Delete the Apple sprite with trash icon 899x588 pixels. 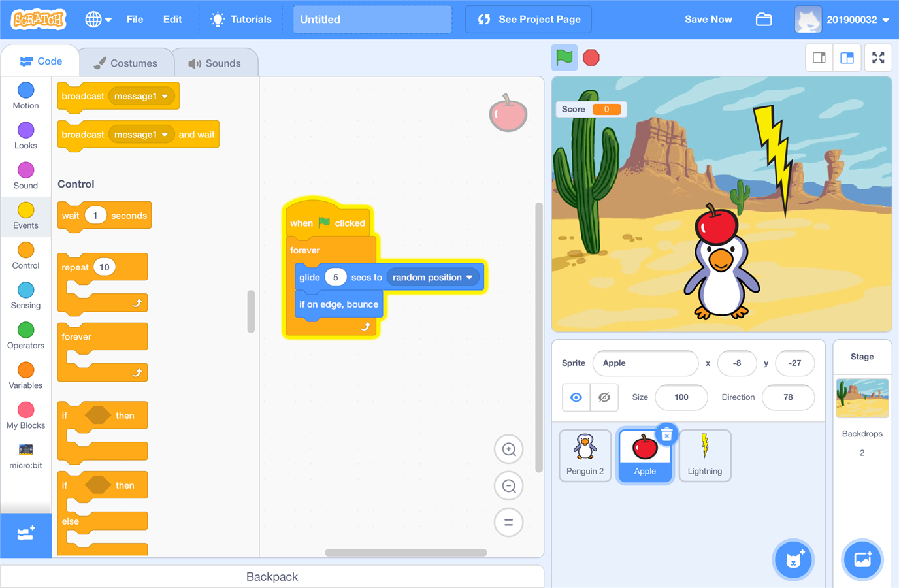pyautogui.click(x=666, y=434)
